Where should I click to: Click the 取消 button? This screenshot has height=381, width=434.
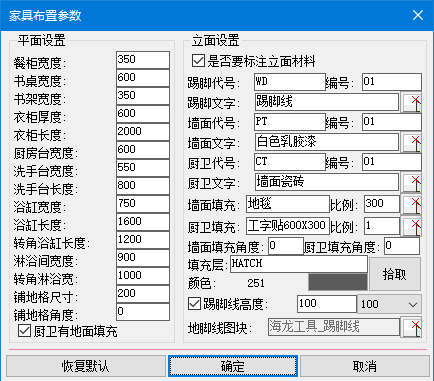tap(365, 366)
